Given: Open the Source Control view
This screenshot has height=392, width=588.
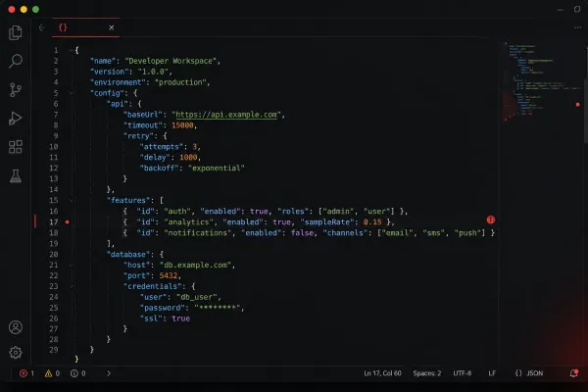Looking at the screenshot, I should point(16,90).
